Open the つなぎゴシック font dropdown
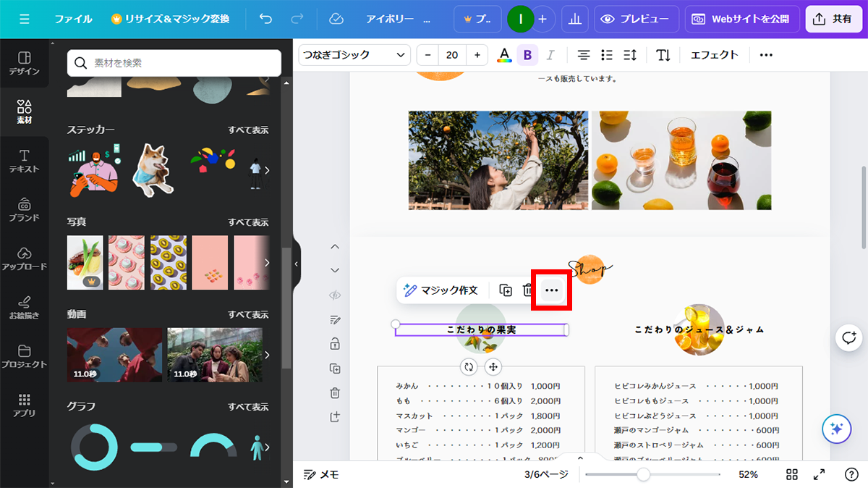 point(354,55)
